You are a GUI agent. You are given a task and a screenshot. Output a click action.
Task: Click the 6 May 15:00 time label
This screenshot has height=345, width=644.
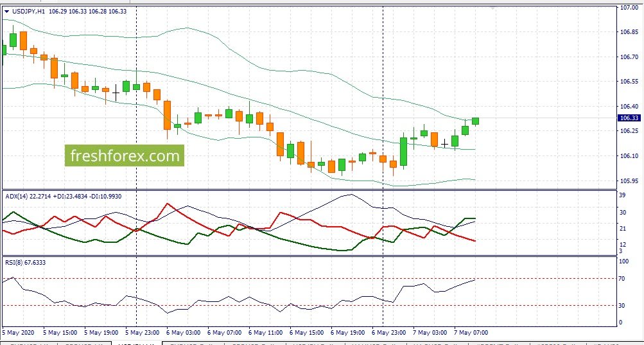coord(306,332)
